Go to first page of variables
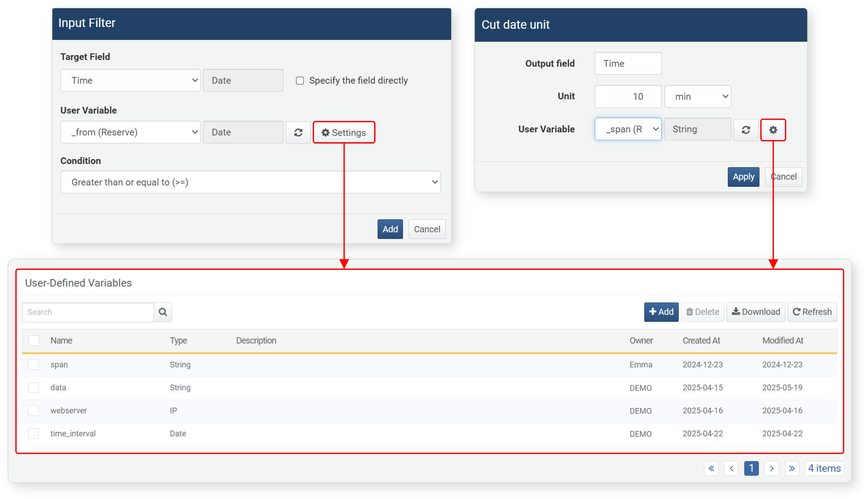Image resolution: width=868 pixels, height=499 pixels. [711, 468]
